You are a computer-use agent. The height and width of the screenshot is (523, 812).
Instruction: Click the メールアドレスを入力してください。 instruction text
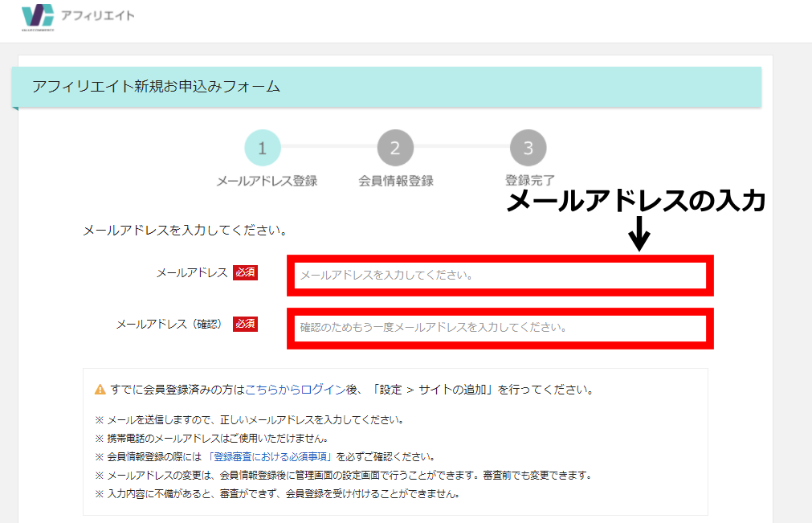pyautogui.click(x=185, y=230)
